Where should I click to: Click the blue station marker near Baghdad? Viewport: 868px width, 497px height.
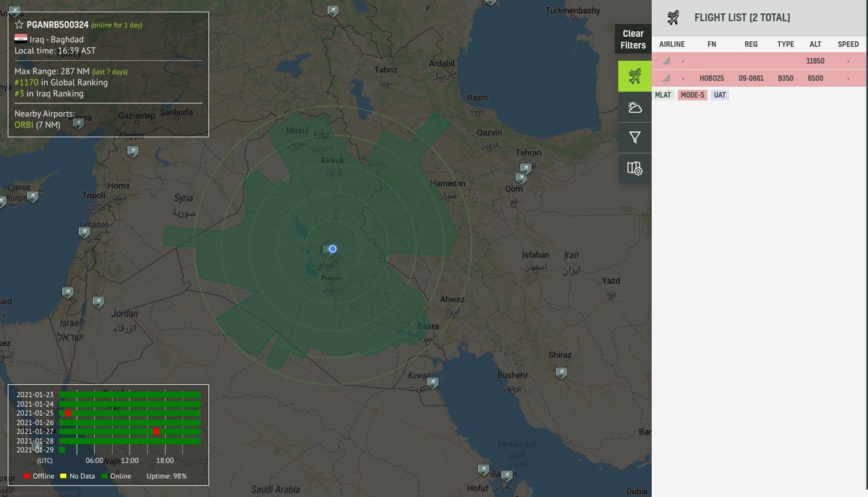(x=333, y=249)
